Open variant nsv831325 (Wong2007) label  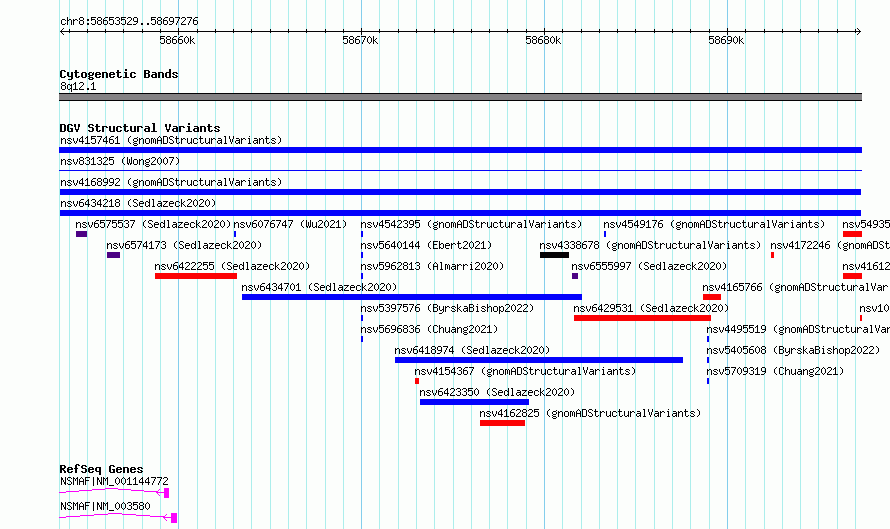click(x=120, y=161)
